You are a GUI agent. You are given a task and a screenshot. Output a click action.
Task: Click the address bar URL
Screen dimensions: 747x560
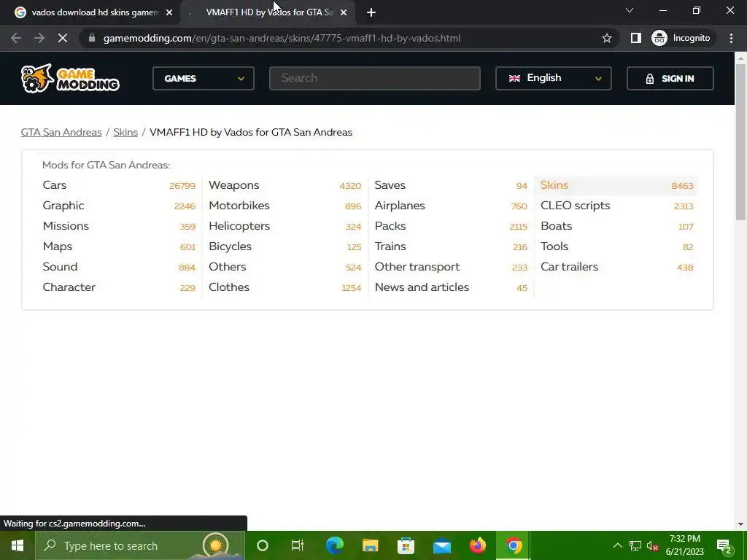(x=282, y=38)
